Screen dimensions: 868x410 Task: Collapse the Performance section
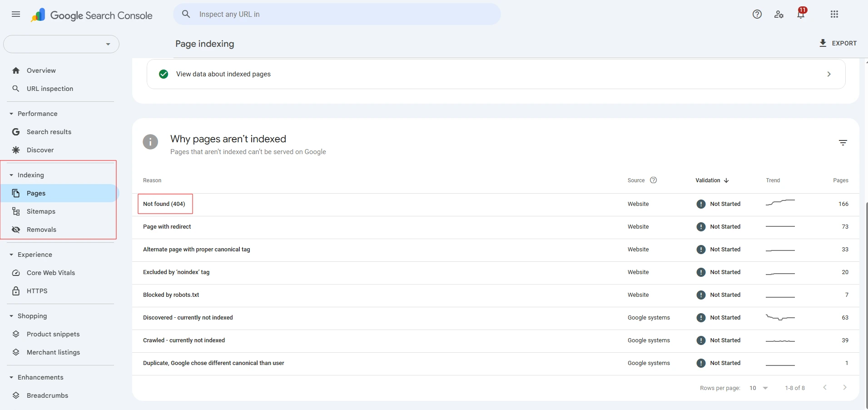tap(11, 114)
